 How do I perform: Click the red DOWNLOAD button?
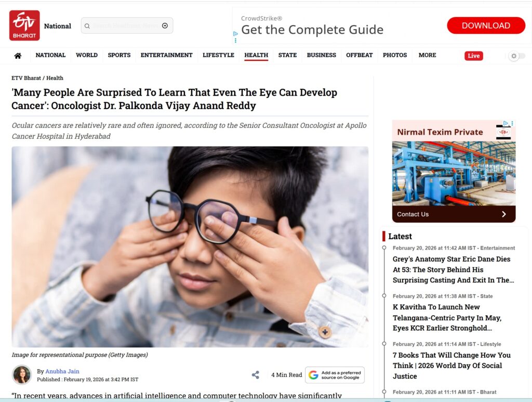coord(486,25)
